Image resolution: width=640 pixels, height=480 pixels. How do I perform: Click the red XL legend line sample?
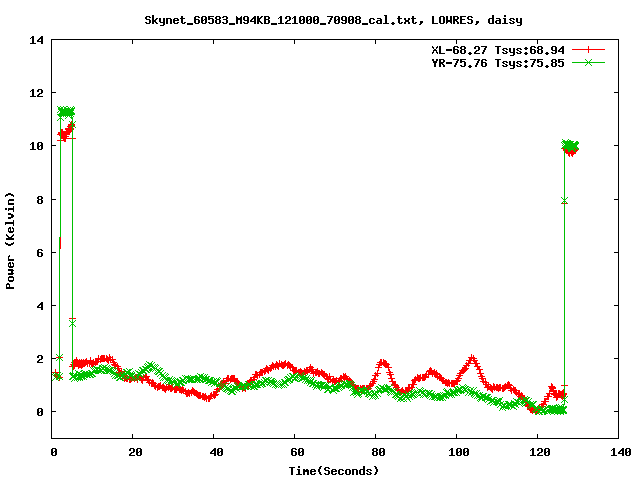click(x=588, y=50)
